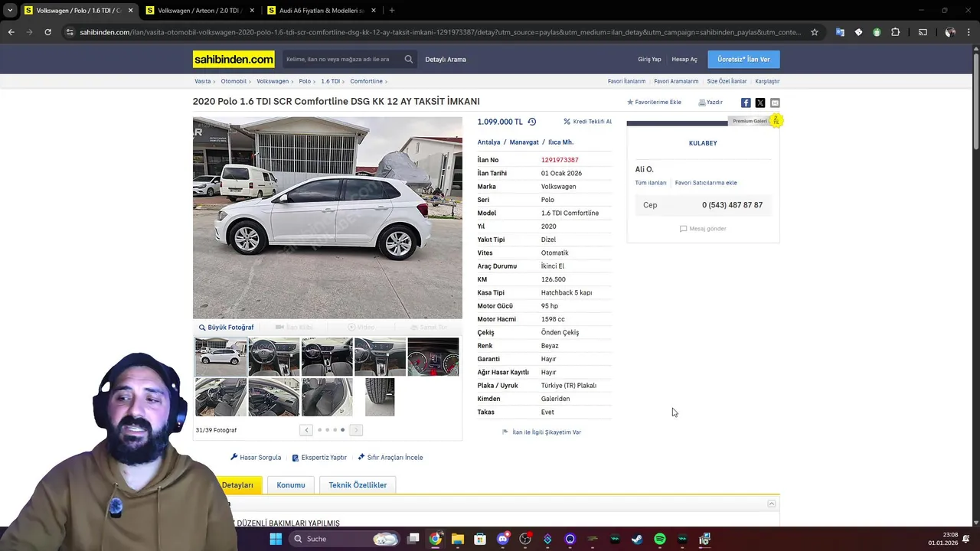Click the Chrome address bar URL
Image resolution: width=980 pixels, height=551 pixels.
point(440,32)
